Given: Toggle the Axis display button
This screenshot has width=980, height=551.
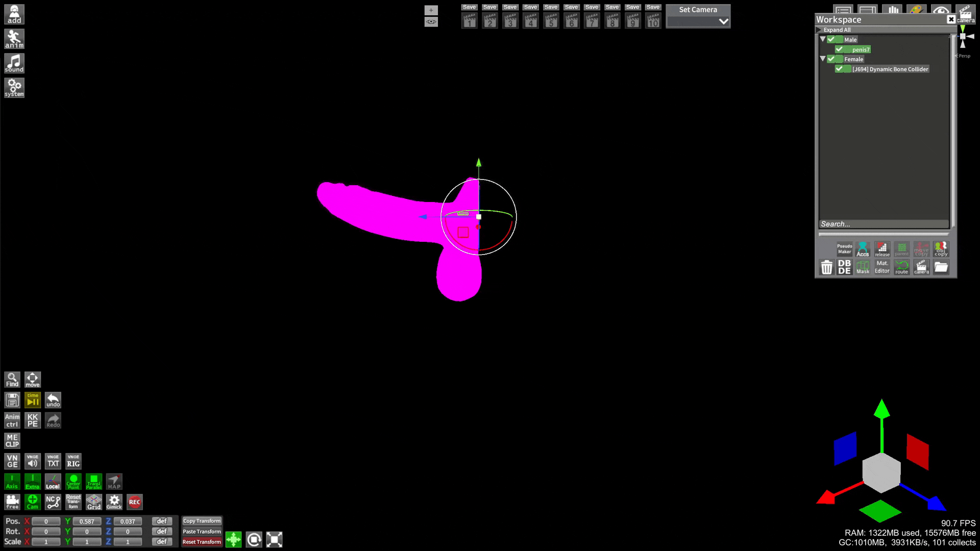Looking at the screenshot, I should pyautogui.click(x=12, y=482).
